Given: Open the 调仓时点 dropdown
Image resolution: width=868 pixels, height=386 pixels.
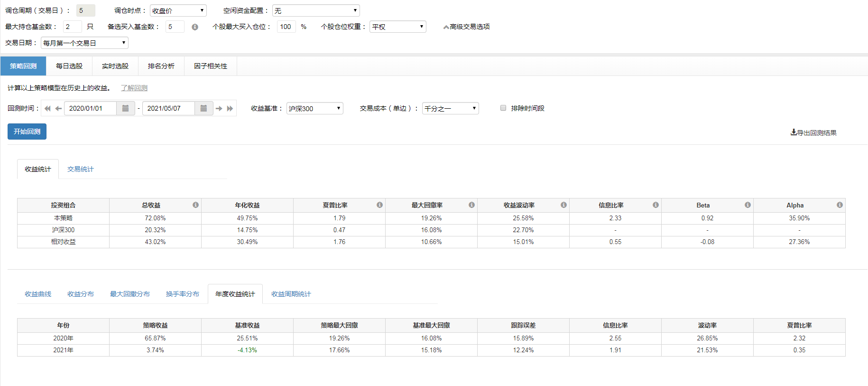Looking at the screenshot, I should point(178,10).
